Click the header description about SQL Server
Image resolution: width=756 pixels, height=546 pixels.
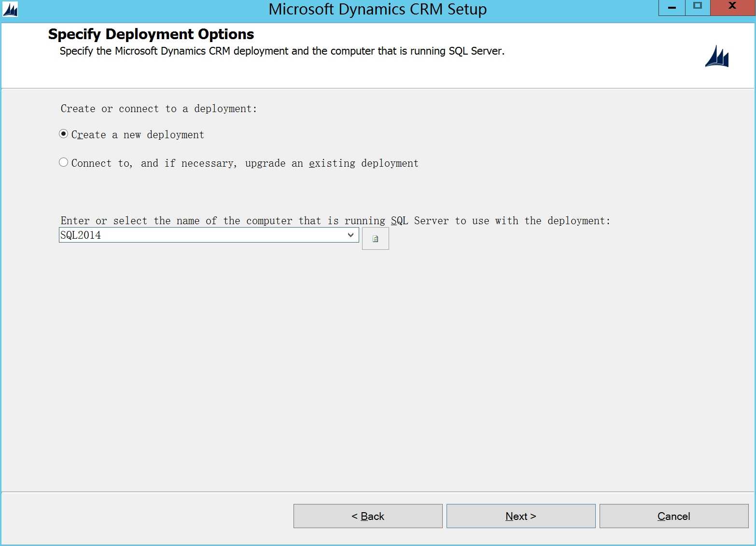282,51
